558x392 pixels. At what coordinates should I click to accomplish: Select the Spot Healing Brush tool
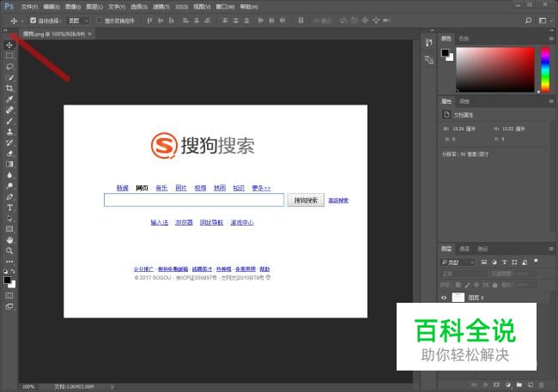[x=9, y=110]
